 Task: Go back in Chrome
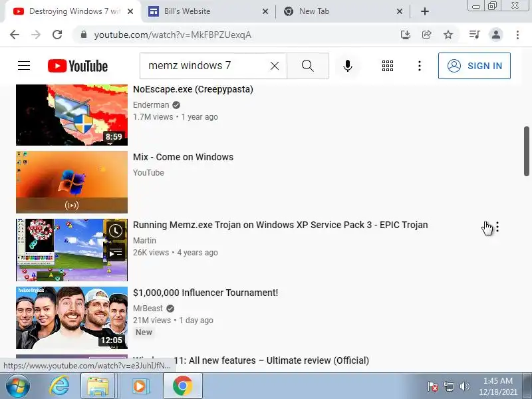tap(15, 35)
